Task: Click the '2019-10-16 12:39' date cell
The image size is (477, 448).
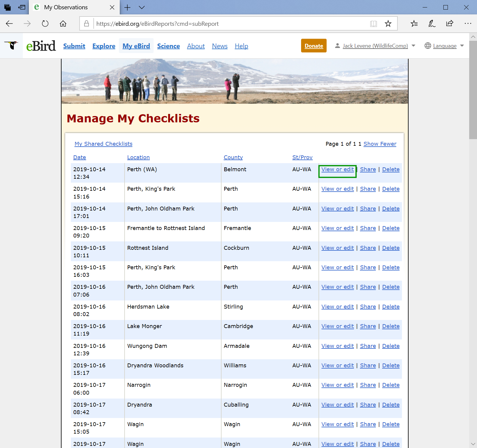Action: pos(98,349)
